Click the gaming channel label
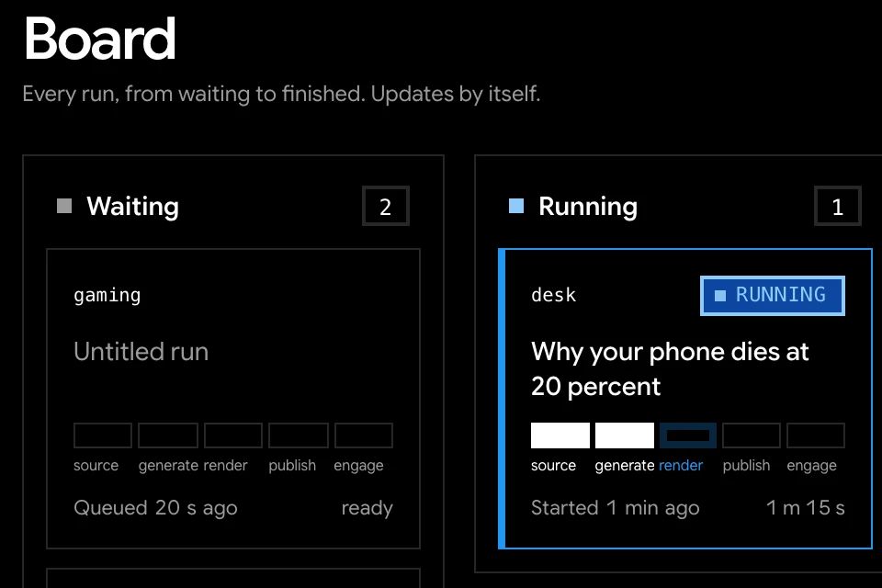The image size is (882, 588). (107, 296)
